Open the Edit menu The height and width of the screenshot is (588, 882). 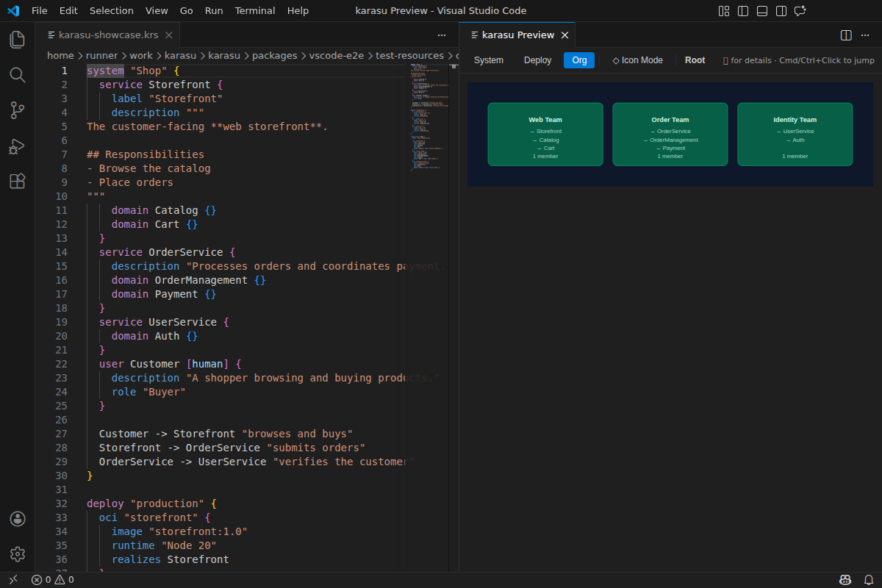pos(68,11)
